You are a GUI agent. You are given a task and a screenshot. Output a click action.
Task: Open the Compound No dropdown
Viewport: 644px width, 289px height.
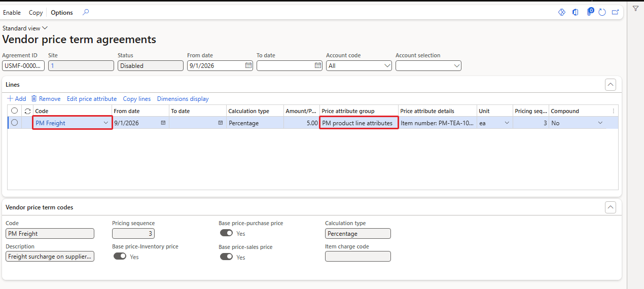coord(600,123)
